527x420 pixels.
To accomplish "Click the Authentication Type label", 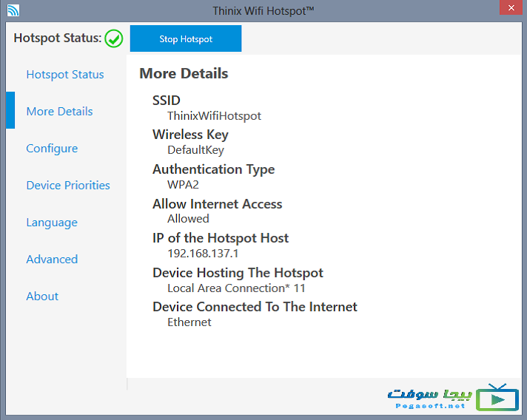I will tap(214, 169).
